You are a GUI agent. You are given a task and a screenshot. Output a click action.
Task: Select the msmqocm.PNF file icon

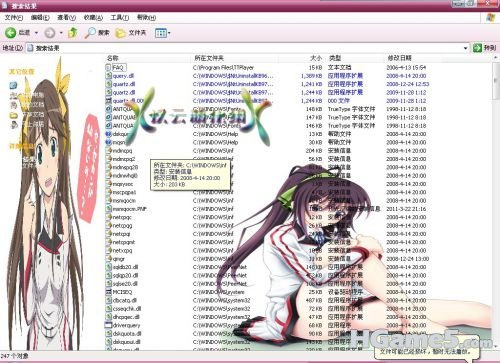108,209
